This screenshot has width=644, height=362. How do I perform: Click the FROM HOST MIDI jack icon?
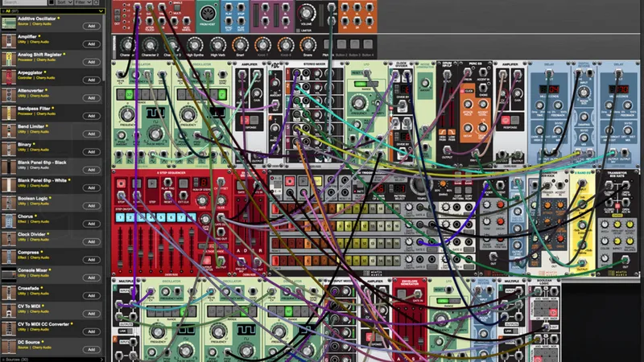coord(208,14)
